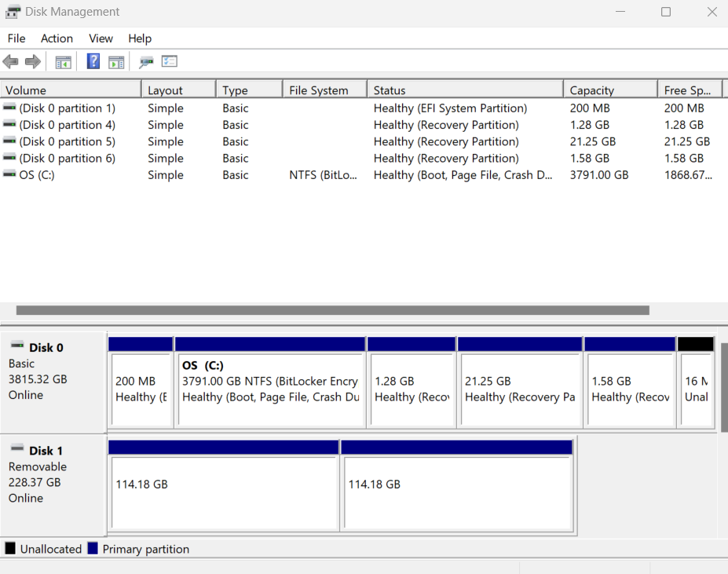
Task: Open Help using the blue question mark icon
Action: click(x=93, y=61)
